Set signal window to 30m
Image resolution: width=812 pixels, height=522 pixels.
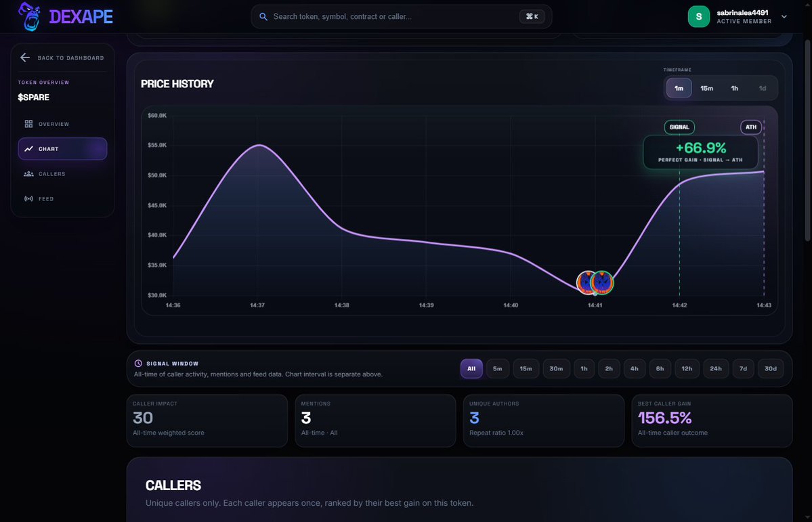pos(556,369)
